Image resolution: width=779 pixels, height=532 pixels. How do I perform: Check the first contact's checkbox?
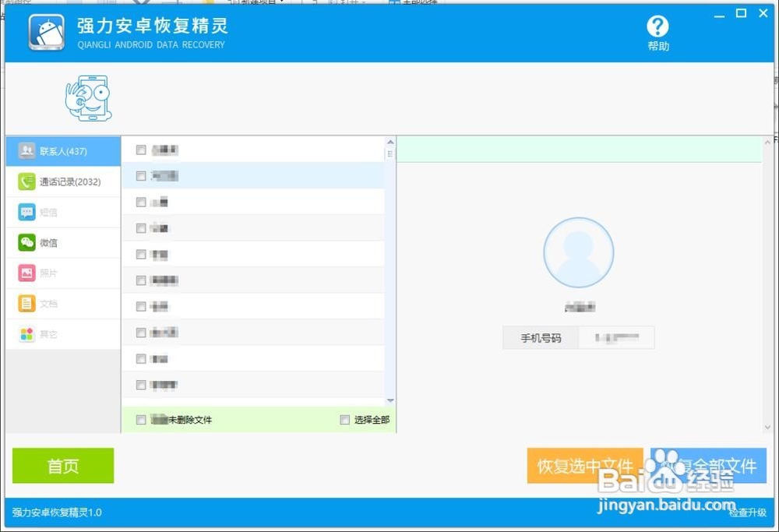(x=141, y=150)
